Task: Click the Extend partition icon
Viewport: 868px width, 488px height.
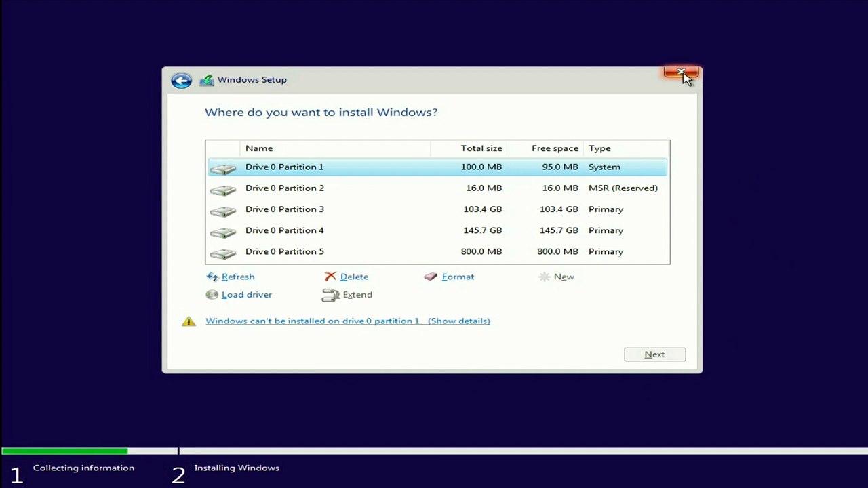Action: 330,295
